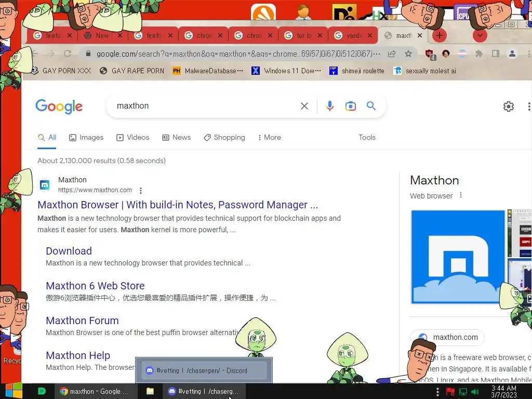Open the Maxthon Help link
The width and height of the screenshot is (532, 399).
pyautogui.click(x=78, y=355)
